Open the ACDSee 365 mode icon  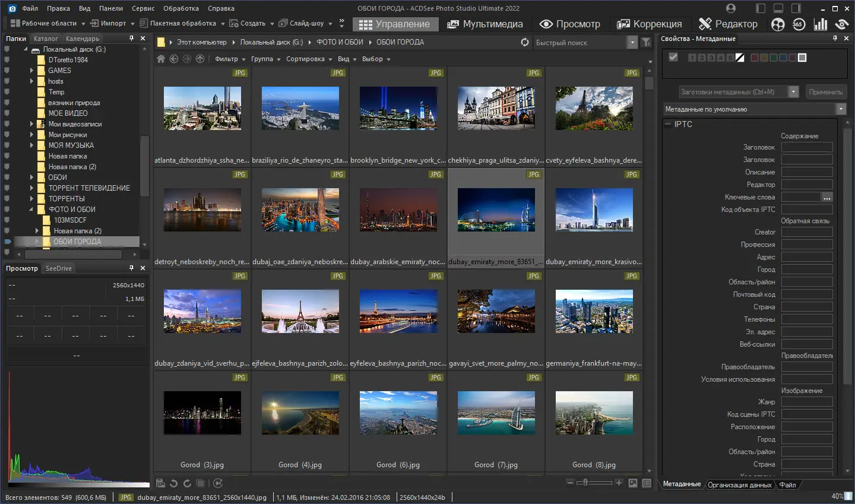(x=799, y=24)
